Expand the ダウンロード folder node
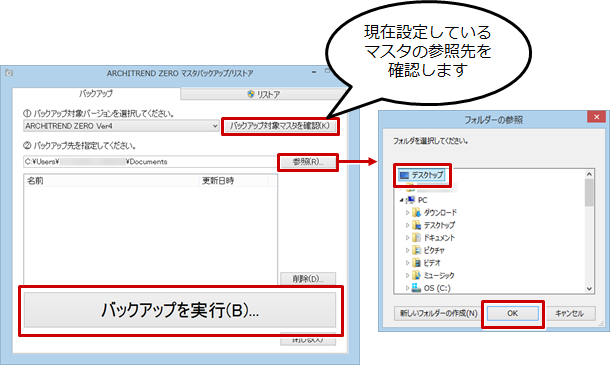 tap(407, 212)
